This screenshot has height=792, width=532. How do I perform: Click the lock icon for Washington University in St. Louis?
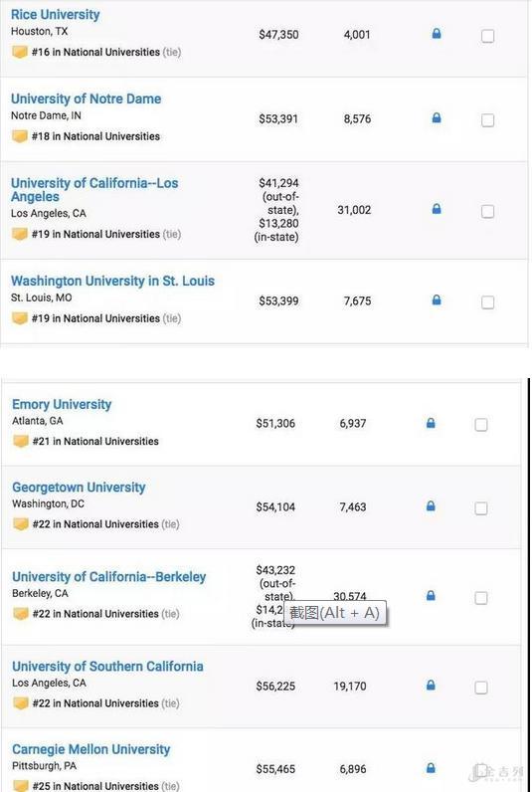pos(437,300)
